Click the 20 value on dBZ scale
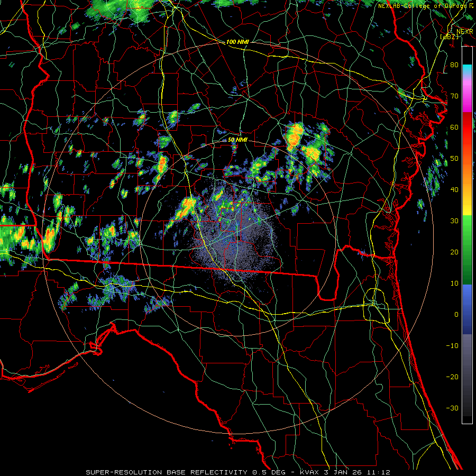Screen dimensions: 476x476 [x=454, y=252]
